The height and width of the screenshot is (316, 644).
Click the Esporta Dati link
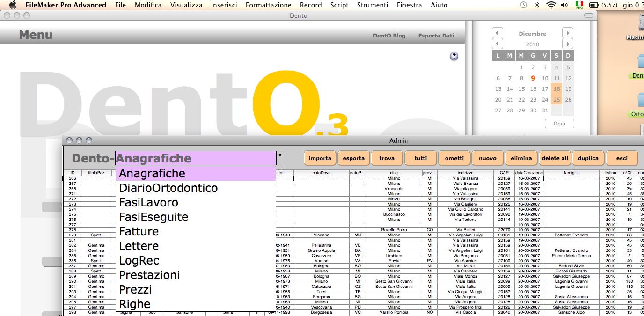pos(436,36)
